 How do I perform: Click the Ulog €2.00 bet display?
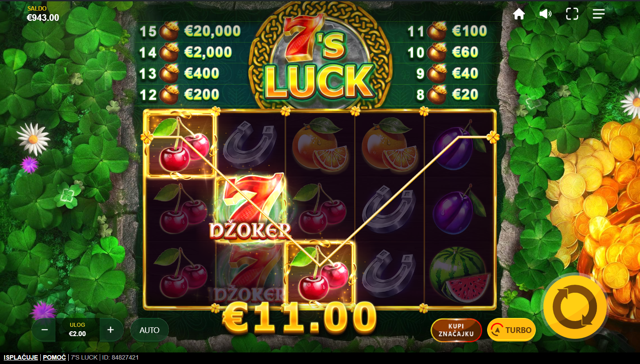pyautogui.click(x=78, y=330)
